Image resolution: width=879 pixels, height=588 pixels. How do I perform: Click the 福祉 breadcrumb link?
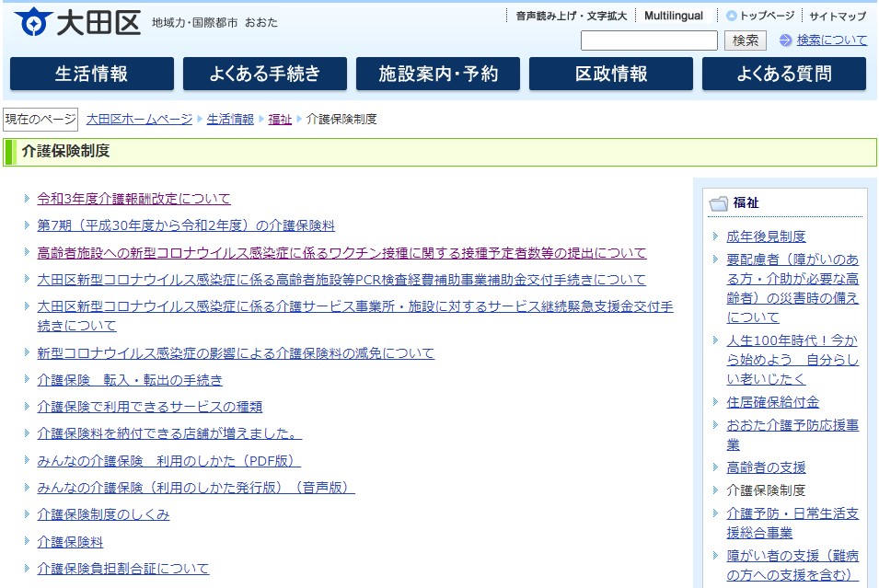point(280,119)
